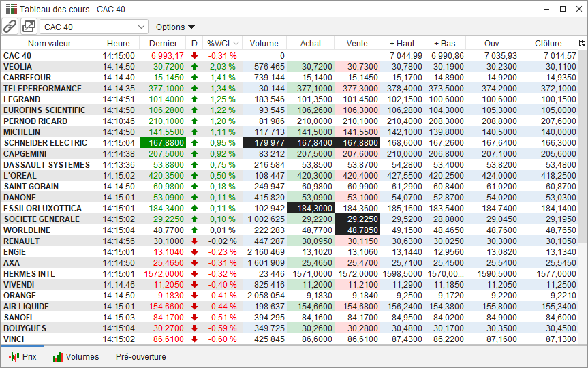This screenshot has height=368, width=588.
Task: Click the detach window icon
Action: [29, 27]
